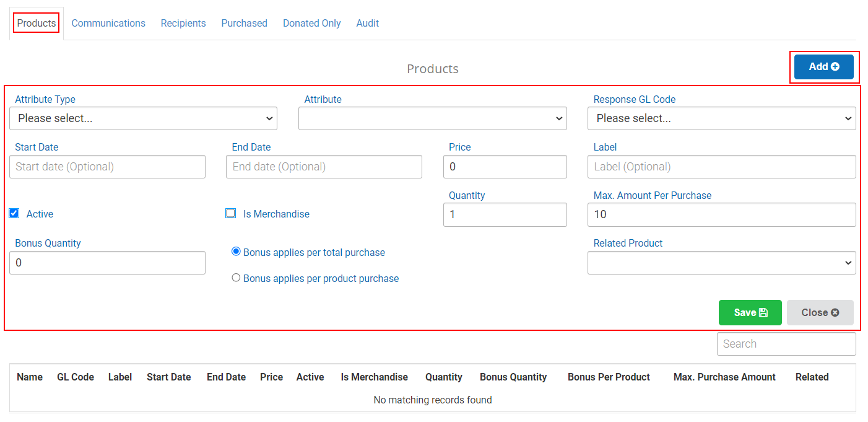Expand the Attribute dropdown
The image size is (868, 422).
point(432,118)
